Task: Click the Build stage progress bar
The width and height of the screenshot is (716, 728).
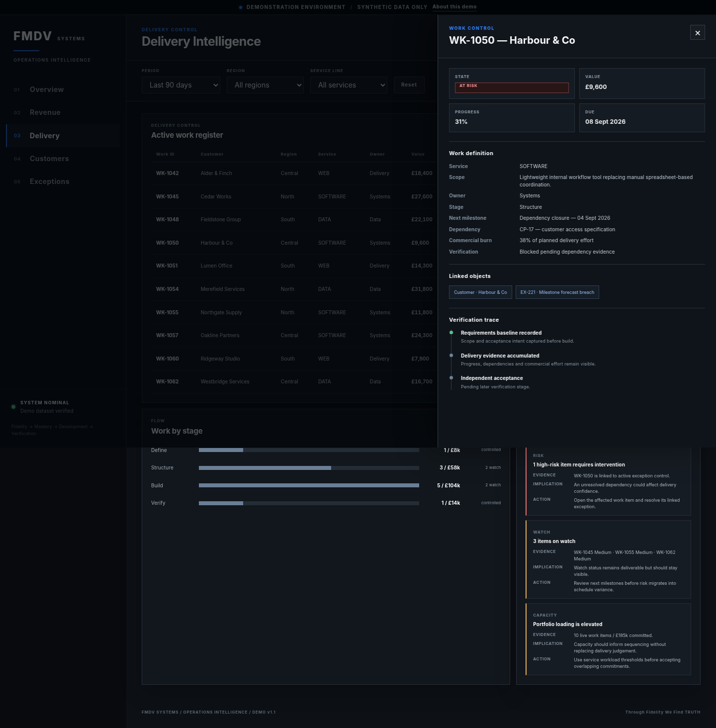Action: tap(309, 485)
